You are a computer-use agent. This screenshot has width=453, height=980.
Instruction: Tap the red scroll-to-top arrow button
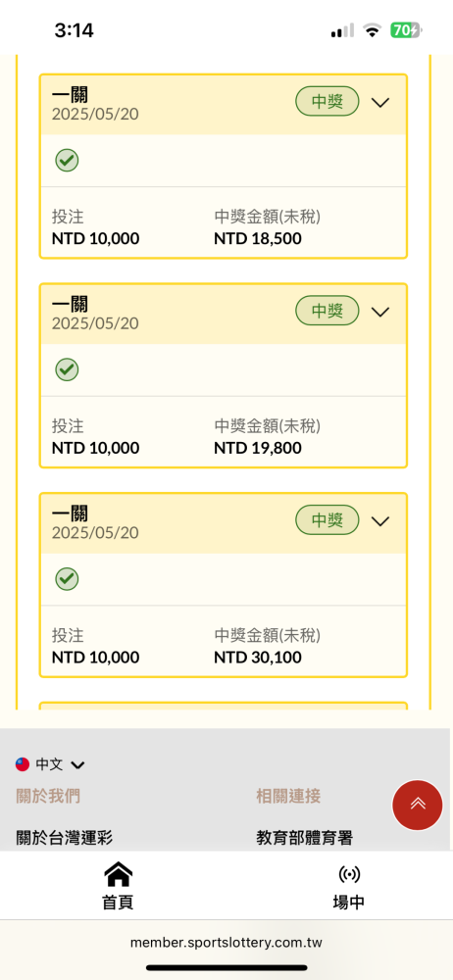tap(418, 805)
